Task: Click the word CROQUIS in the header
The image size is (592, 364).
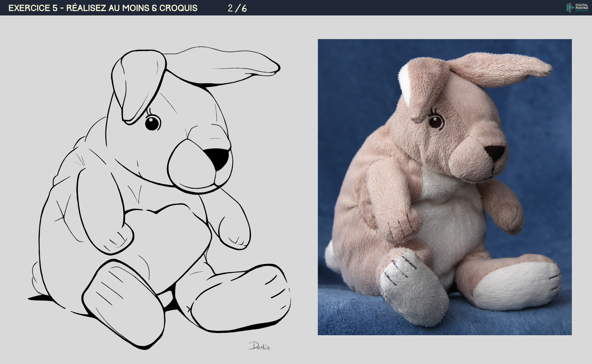Action: [x=178, y=8]
